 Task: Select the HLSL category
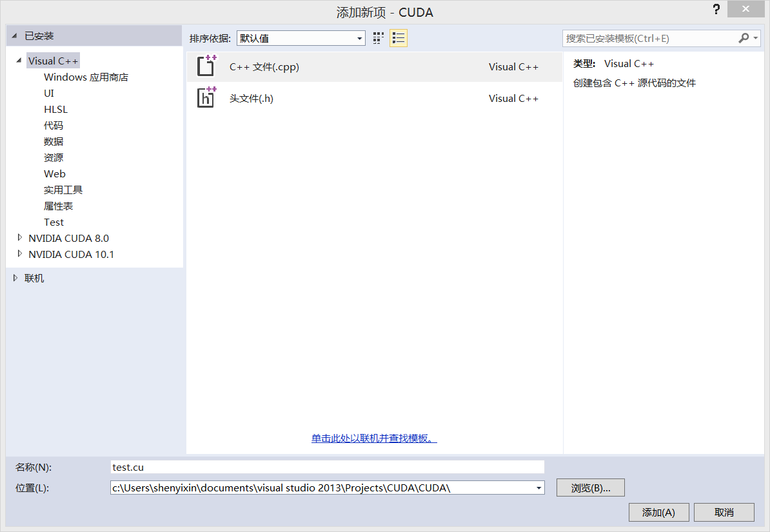click(55, 108)
